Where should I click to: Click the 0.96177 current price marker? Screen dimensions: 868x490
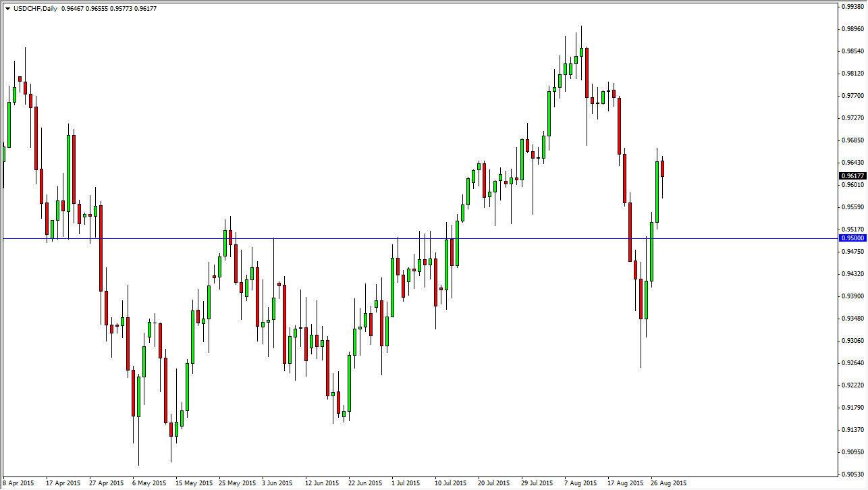click(x=852, y=176)
